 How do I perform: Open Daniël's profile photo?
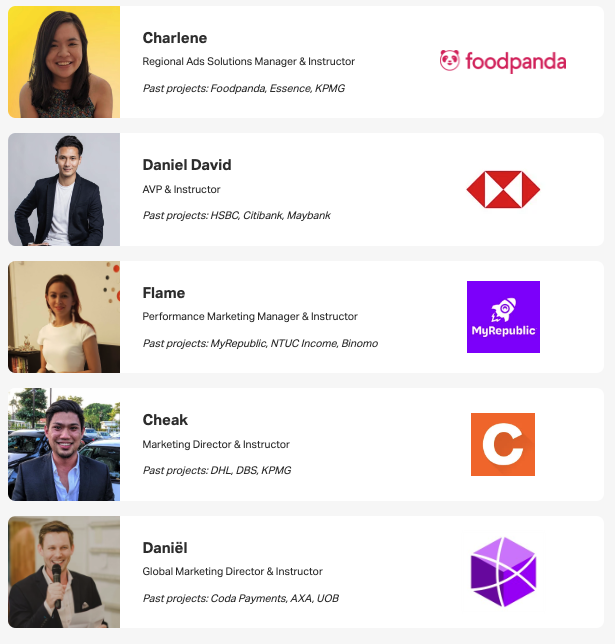(64, 572)
